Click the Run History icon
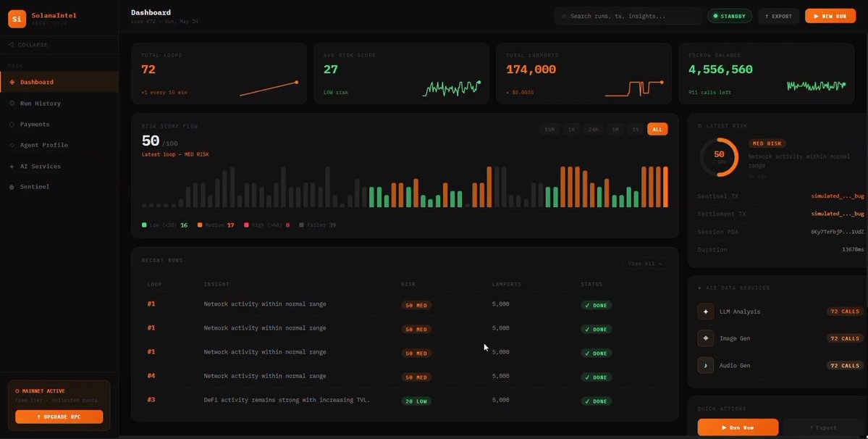This screenshot has width=868, height=439. [x=12, y=104]
